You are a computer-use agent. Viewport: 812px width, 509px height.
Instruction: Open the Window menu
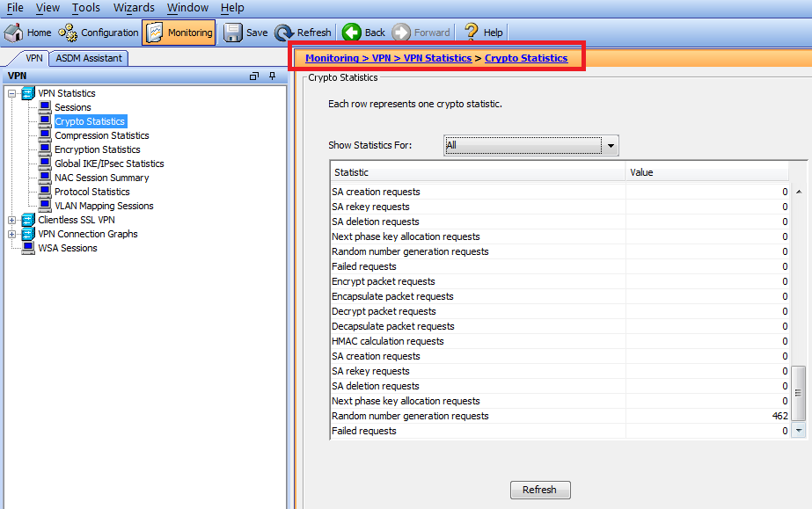pos(187,8)
